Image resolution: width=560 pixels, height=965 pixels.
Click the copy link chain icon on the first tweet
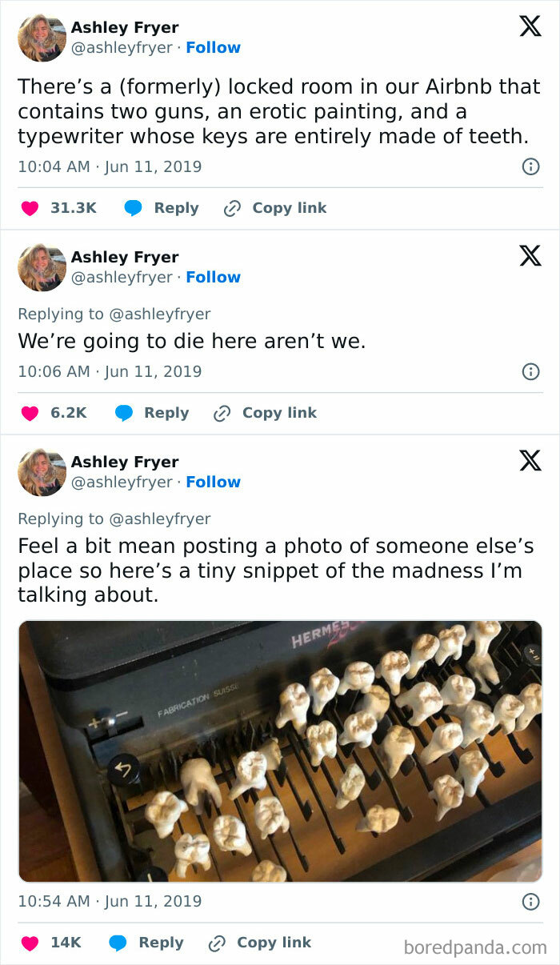coord(232,207)
